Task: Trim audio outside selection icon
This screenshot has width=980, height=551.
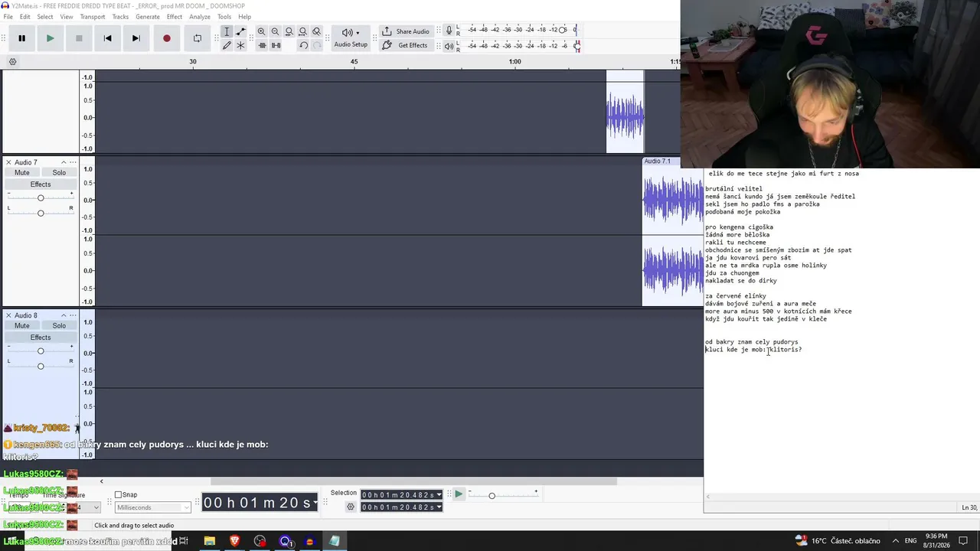Action: coord(261,45)
